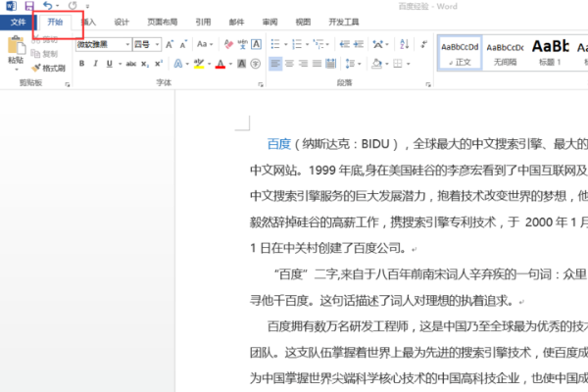The height and width of the screenshot is (392, 588).
Task: Click the Undo arrow icon
Action: tap(48, 6)
